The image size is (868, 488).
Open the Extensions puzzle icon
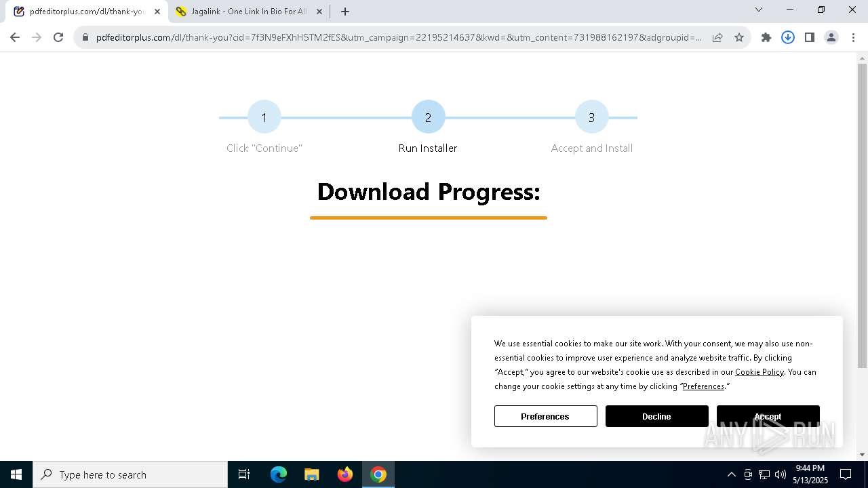(x=766, y=37)
